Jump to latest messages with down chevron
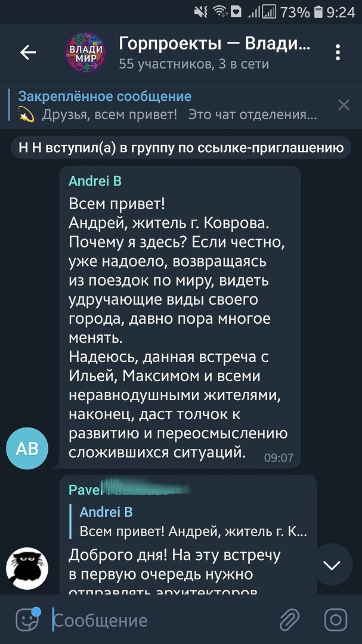362x644 pixels. (x=331, y=565)
